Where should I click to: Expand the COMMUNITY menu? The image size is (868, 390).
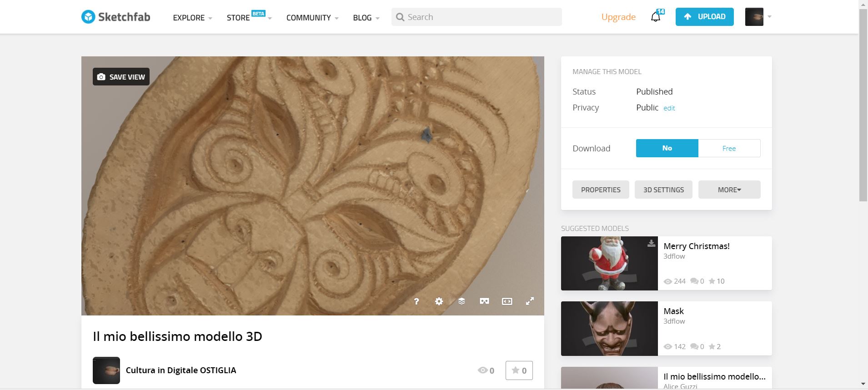(x=312, y=18)
